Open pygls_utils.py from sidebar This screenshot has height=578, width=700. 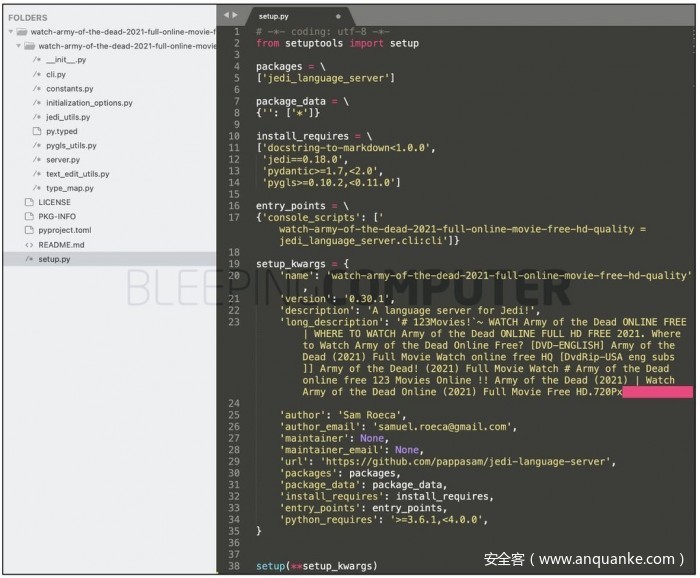(x=71, y=146)
